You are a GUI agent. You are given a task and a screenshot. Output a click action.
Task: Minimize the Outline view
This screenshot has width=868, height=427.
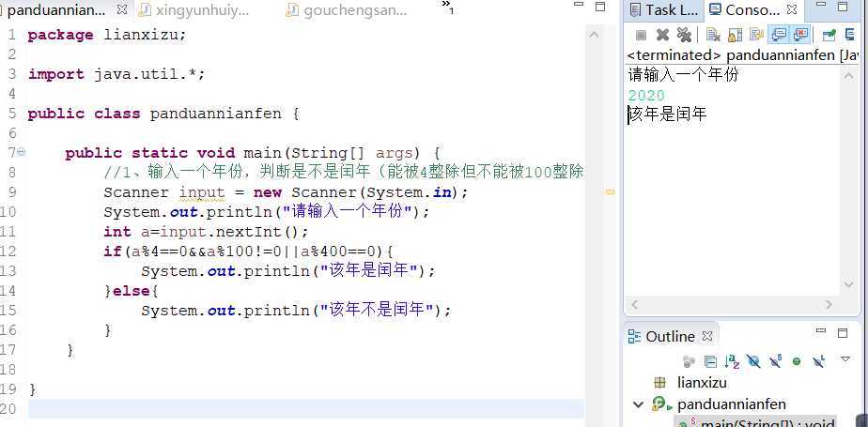coord(821,330)
